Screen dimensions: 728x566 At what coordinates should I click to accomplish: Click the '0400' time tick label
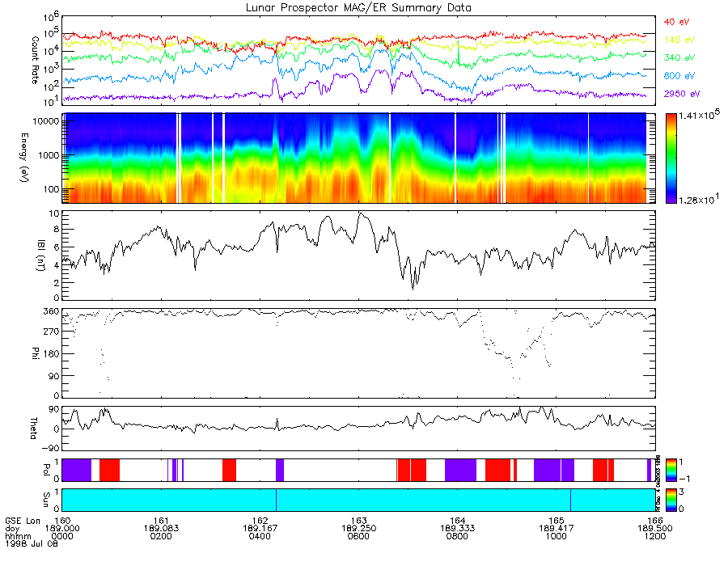[x=260, y=536]
